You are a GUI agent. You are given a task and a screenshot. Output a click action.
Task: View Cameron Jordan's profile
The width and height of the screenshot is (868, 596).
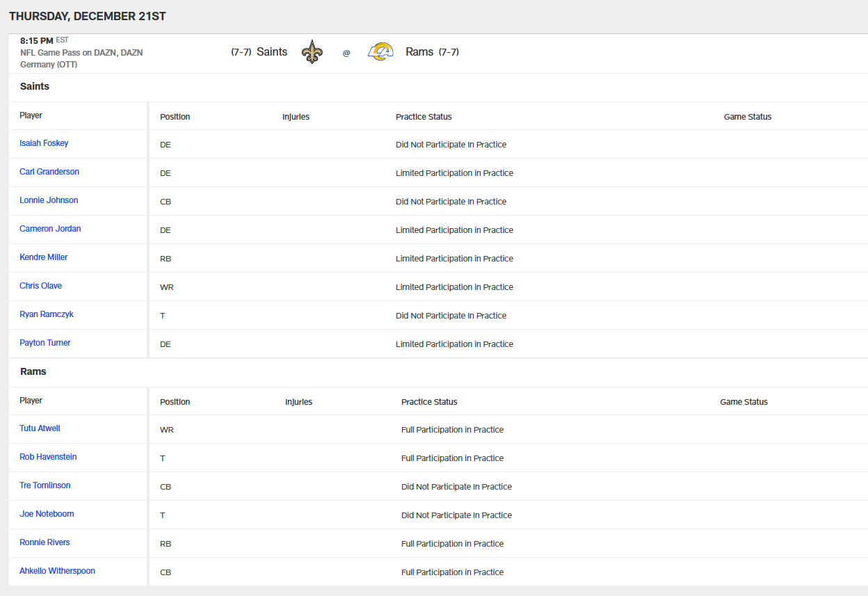pyautogui.click(x=50, y=229)
